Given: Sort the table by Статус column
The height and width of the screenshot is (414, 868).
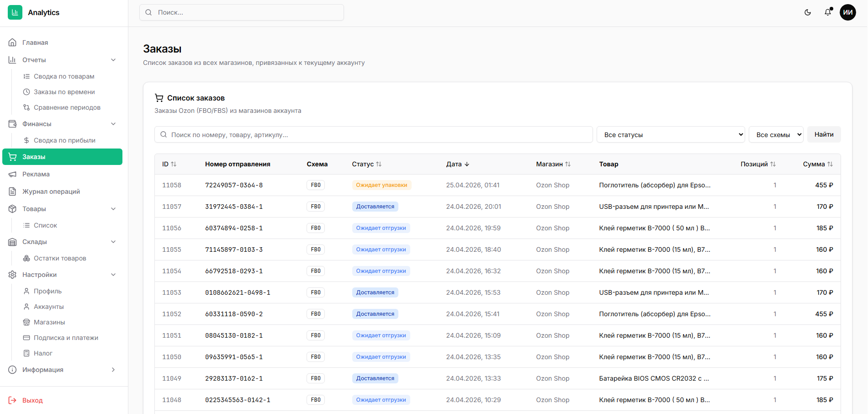Looking at the screenshot, I should tap(379, 164).
